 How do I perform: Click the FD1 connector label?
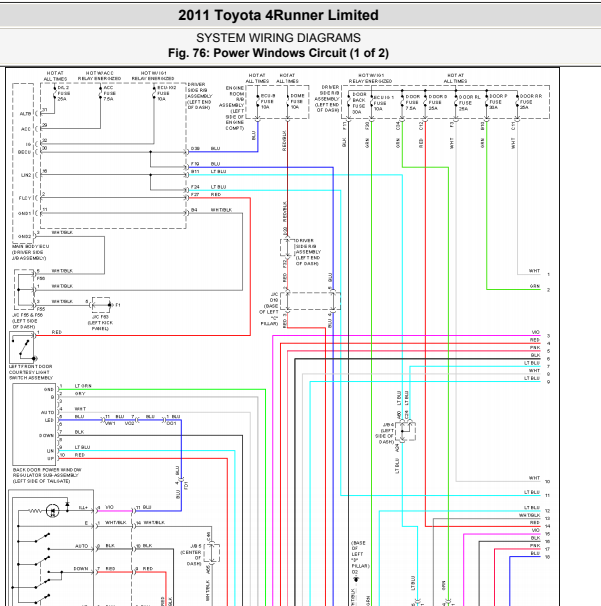point(186,485)
